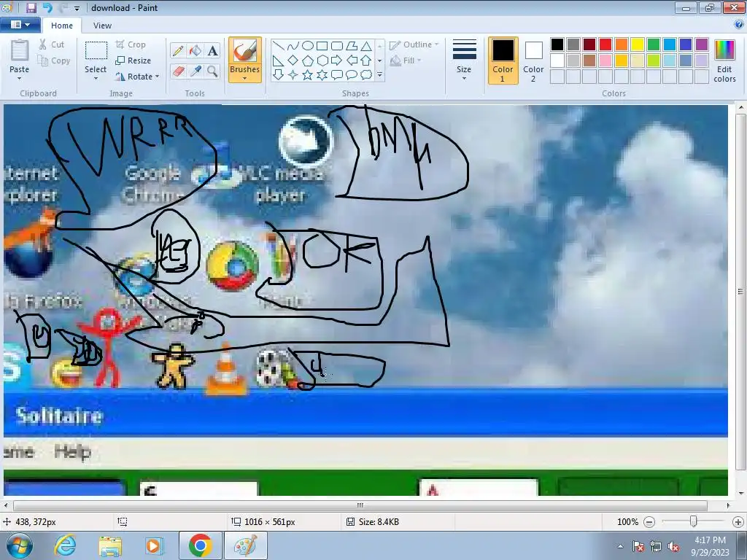Choose the Left arrow shape
Screen dimensions: 747x560
352,61
